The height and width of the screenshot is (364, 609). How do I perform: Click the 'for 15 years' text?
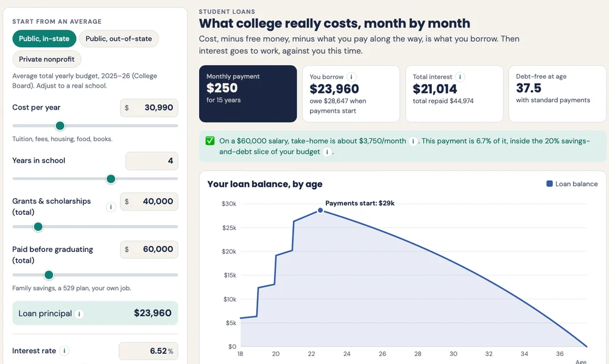(x=224, y=100)
